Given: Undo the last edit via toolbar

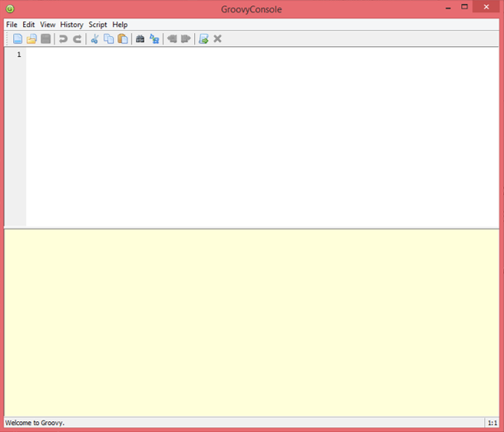Looking at the screenshot, I should pos(63,39).
